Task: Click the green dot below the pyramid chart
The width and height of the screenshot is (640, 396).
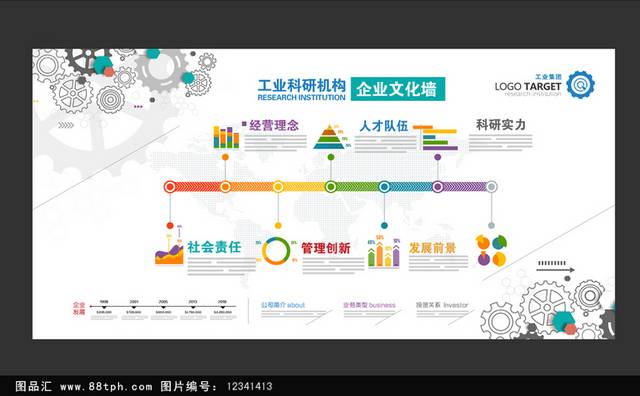Action: (x=331, y=157)
